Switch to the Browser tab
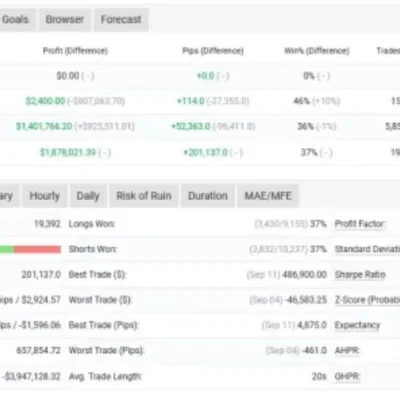Image resolution: width=400 pixels, height=400 pixels. (65, 20)
